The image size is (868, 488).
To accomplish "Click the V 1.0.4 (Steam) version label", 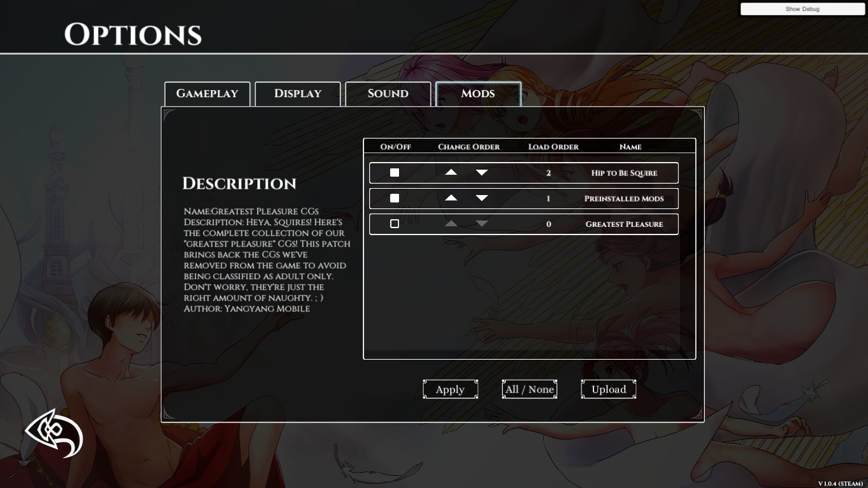I will [840, 484].
